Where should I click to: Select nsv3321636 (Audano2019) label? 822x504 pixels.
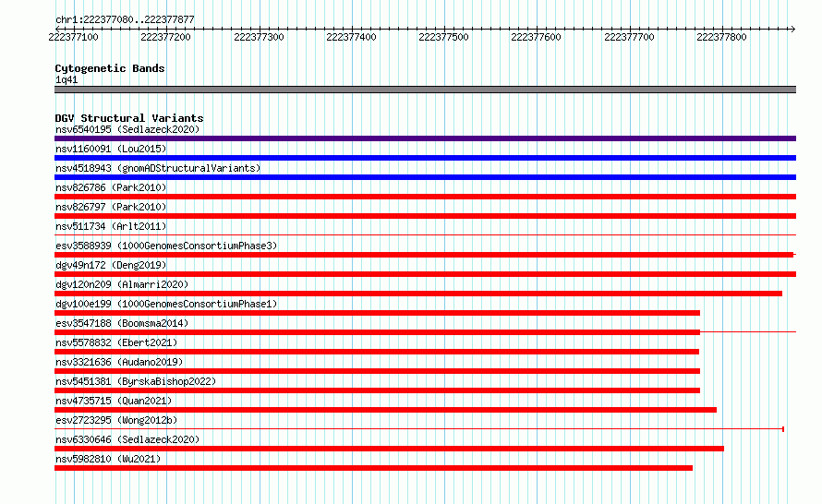point(119,362)
